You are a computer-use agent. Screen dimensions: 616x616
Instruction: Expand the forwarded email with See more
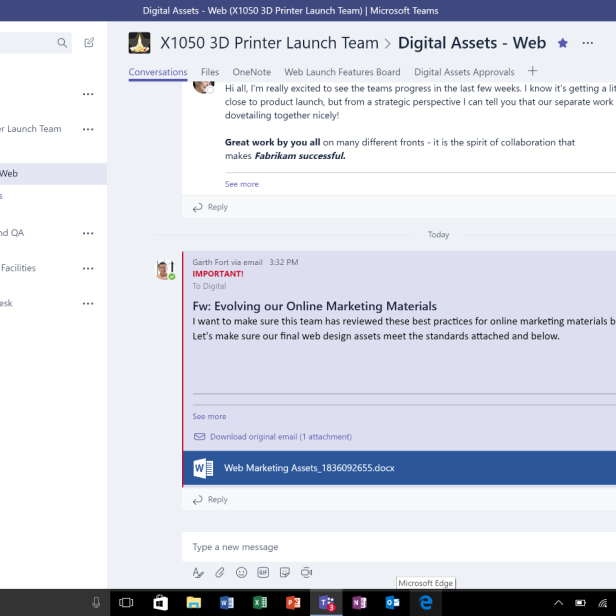pos(209,416)
